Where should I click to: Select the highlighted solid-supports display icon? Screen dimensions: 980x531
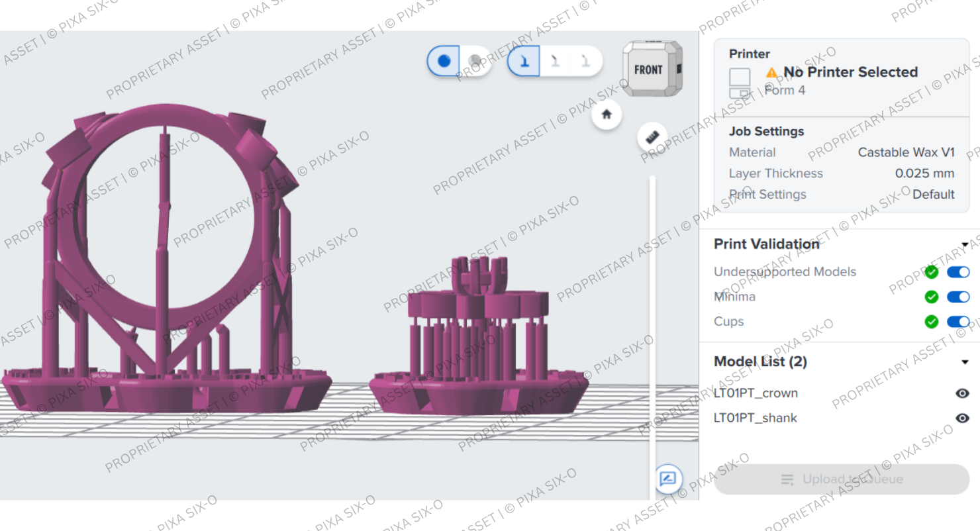(524, 61)
